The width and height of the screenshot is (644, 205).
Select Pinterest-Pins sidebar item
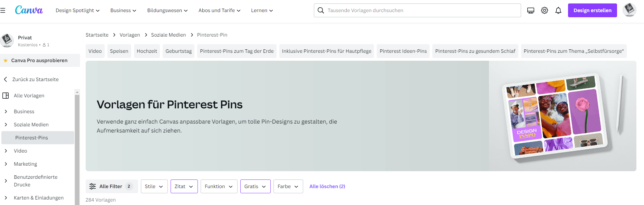click(x=38, y=138)
